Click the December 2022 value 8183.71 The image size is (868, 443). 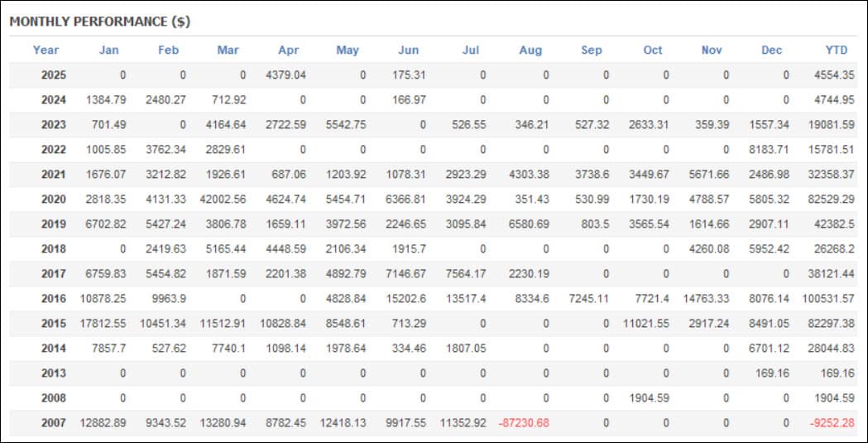[770, 150]
